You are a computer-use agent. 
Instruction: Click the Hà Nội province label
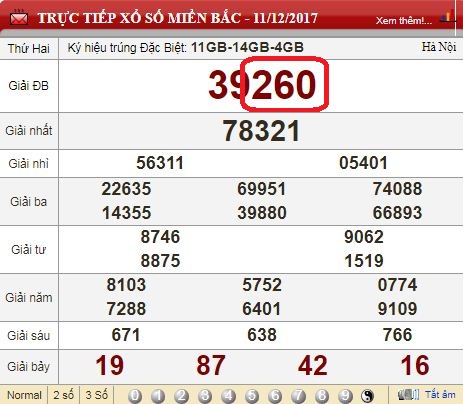tap(439, 47)
